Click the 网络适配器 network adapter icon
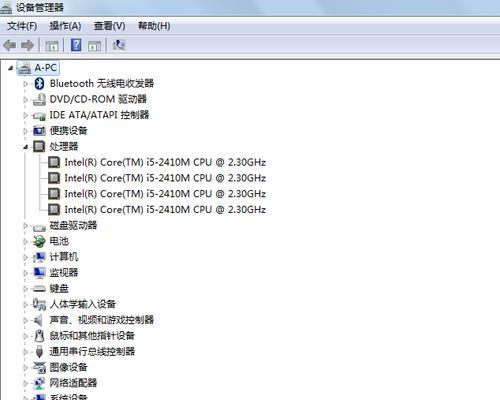 pos(39,383)
